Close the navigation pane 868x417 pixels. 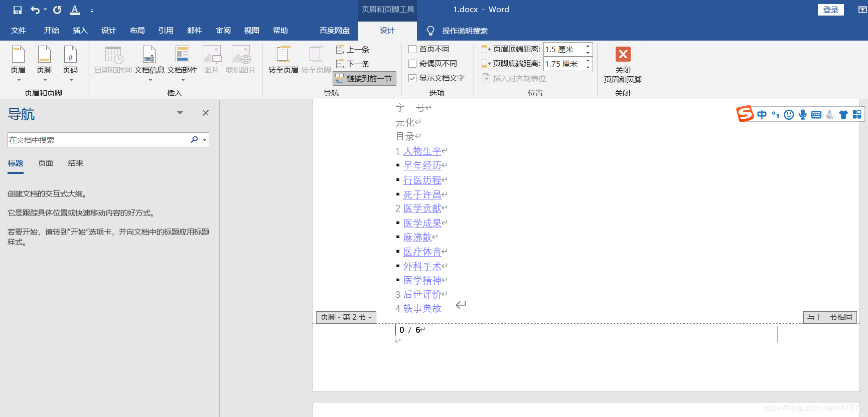point(206,113)
